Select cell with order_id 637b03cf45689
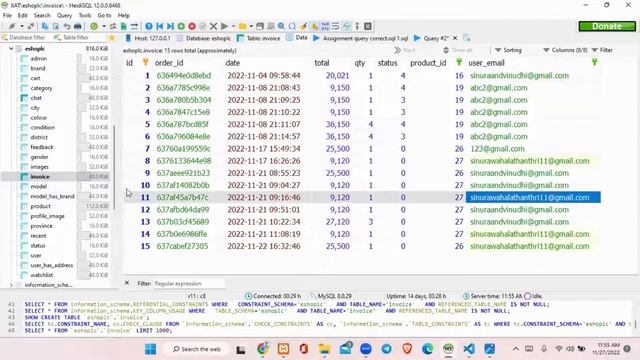 183,222
